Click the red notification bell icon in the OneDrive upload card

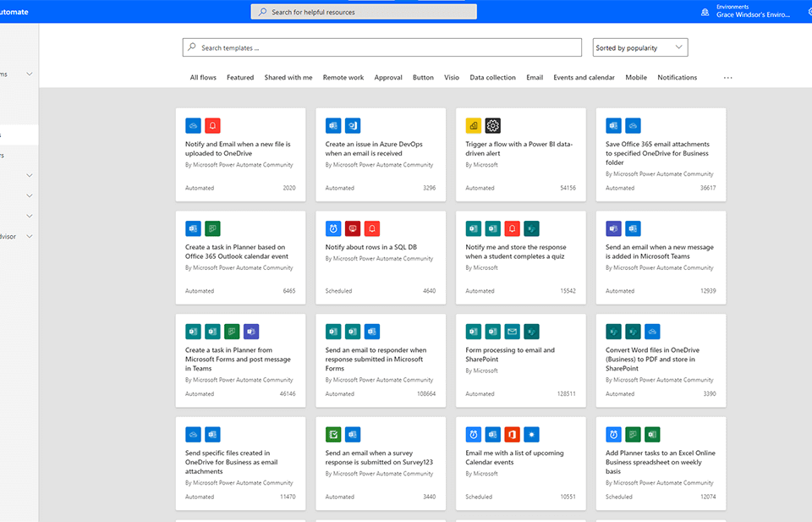click(212, 125)
